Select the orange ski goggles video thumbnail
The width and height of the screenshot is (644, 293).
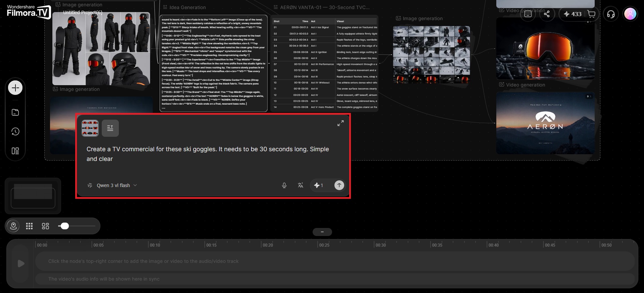point(545,48)
